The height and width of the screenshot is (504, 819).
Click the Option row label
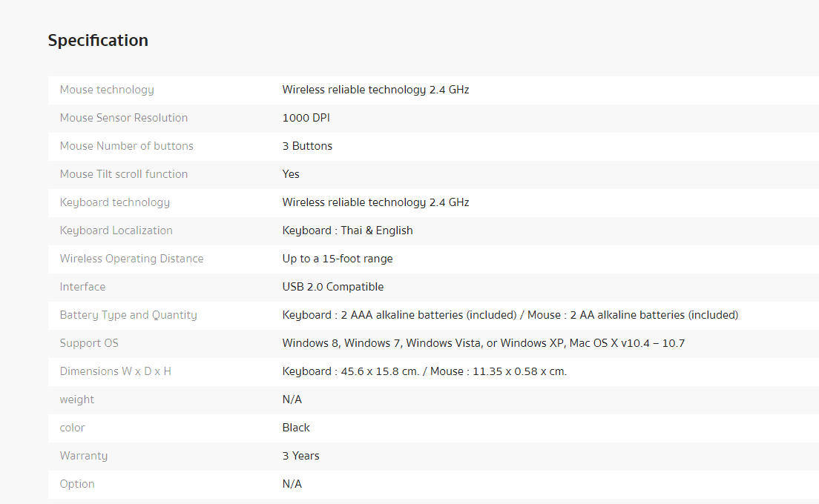click(77, 484)
